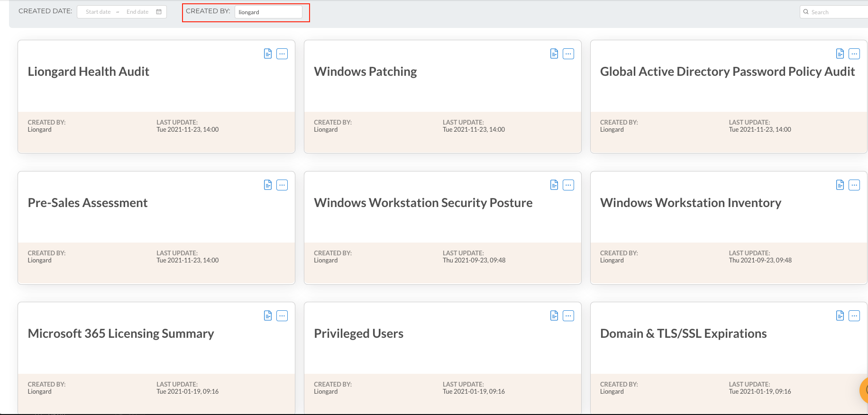The image size is (868, 415).
Task: Open Global Active Directory Password Policy Audit title
Action: (x=728, y=72)
